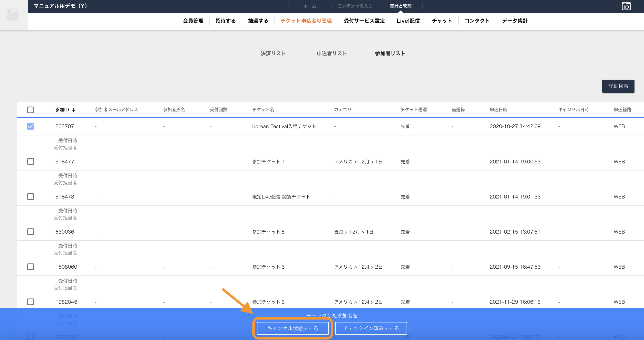Click チケット種別 column header
644x340 pixels.
[413, 110]
